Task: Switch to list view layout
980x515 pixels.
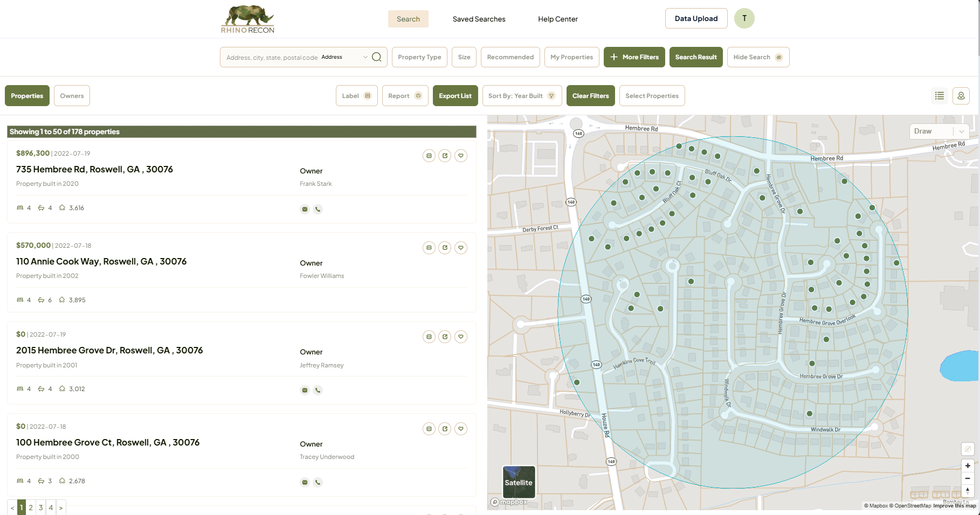Action: point(940,96)
